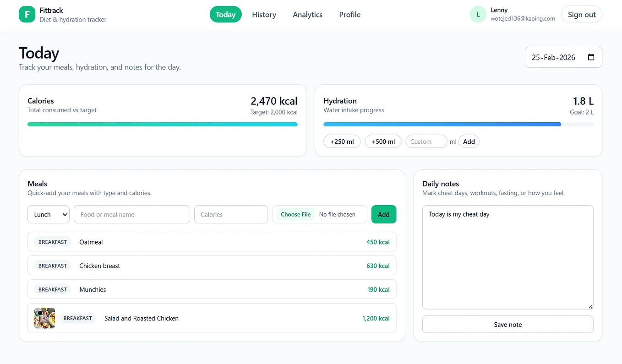This screenshot has width=622, height=364.
Task: Click the hydration progress bar
Action: [x=458, y=124]
